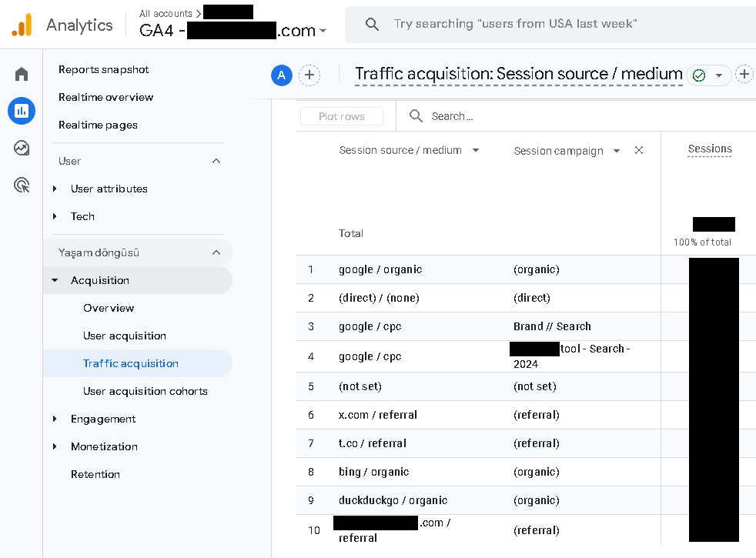Click the magnifier icon in the table search bar
This screenshot has width=756, height=558.
pyautogui.click(x=416, y=116)
